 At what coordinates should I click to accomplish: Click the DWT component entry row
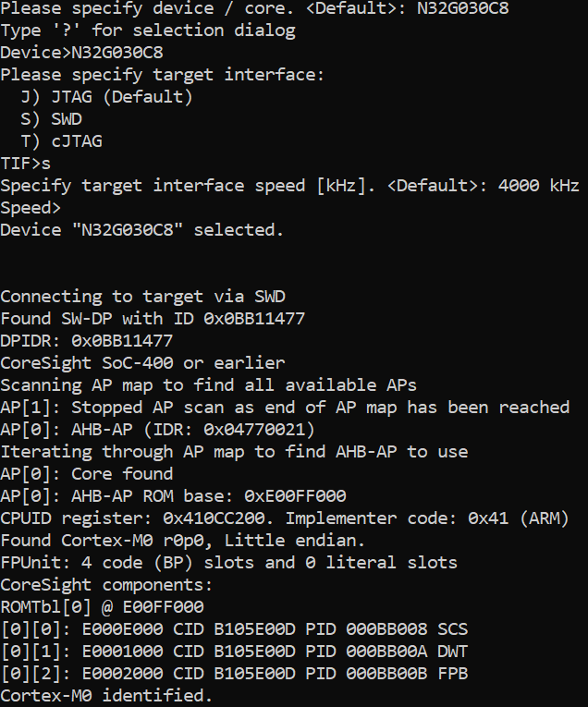pyautogui.click(x=234, y=652)
